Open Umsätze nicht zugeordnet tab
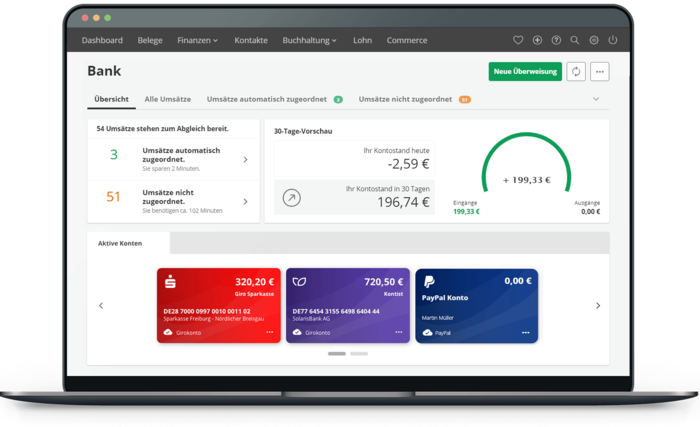Image resolution: width=700 pixels, height=427 pixels. click(x=405, y=99)
